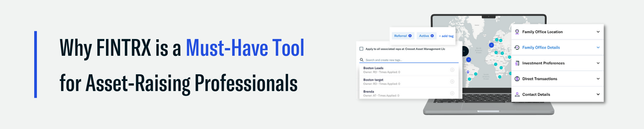Click the Contact Details person icon
The height and width of the screenshot is (129, 644).
pyautogui.click(x=517, y=94)
